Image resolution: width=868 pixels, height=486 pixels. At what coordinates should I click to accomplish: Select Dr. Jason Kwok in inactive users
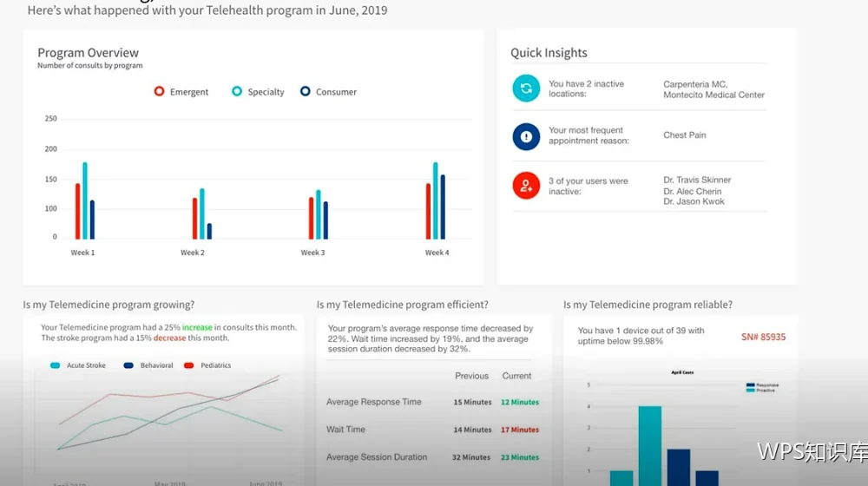point(694,201)
